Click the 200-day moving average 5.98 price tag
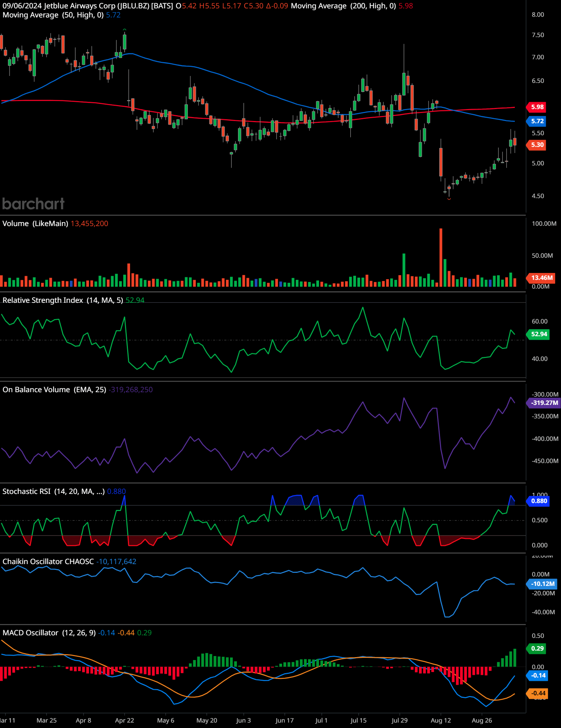The width and height of the screenshot is (561, 728). click(x=537, y=107)
